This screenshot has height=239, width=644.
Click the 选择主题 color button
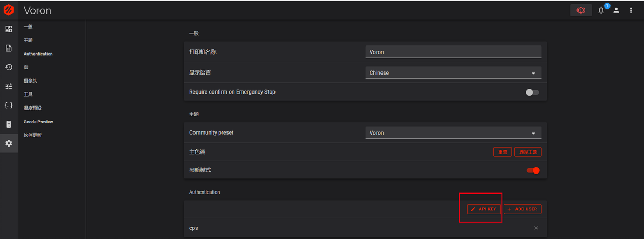coord(528,152)
